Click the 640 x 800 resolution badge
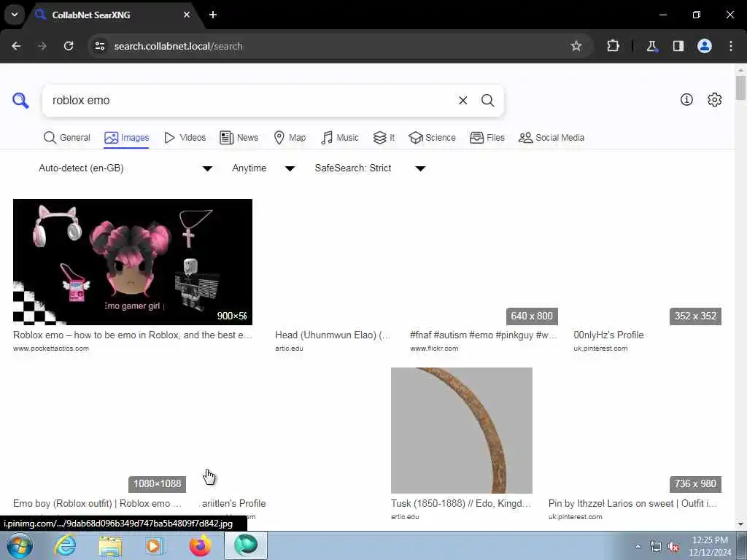The width and height of the screenshot is (747, 560). pyautogui.click(x=532, y=316)
